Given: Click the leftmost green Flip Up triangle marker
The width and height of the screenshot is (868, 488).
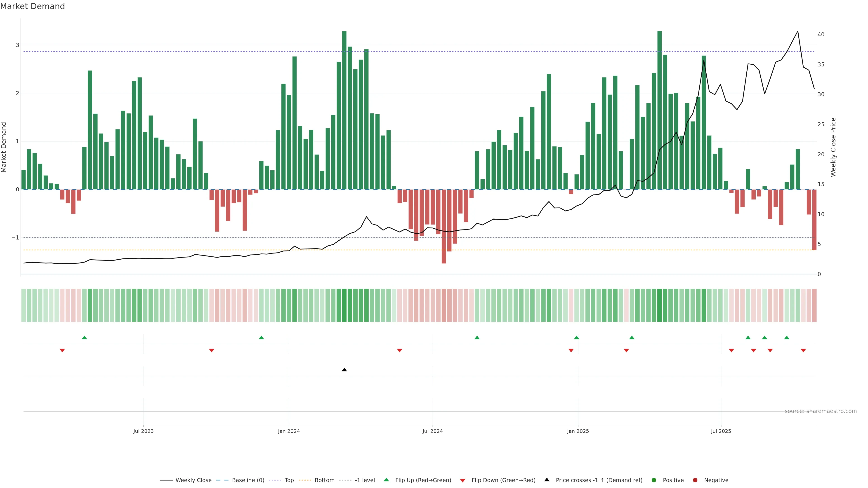Looking at the screenshot, I should (84, 338).
